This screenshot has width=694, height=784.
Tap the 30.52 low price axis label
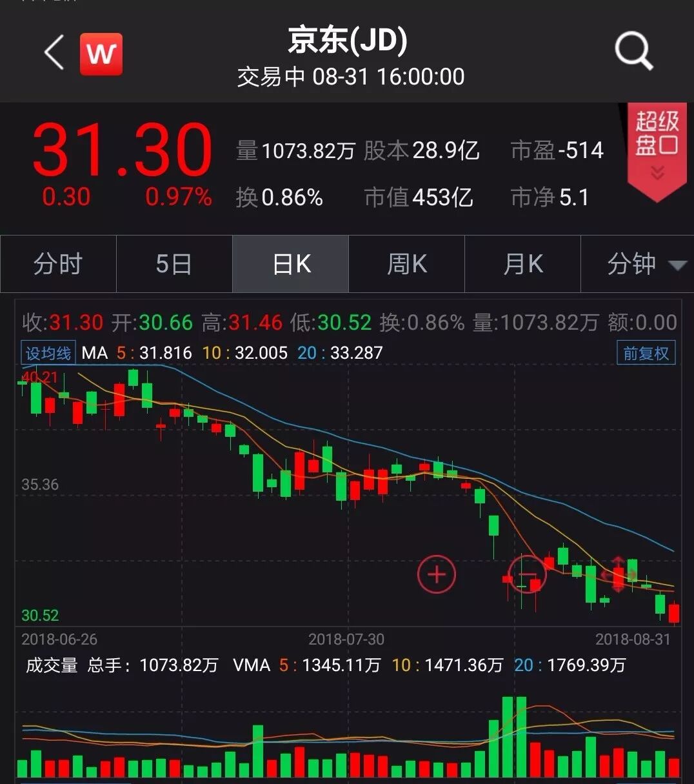point(40,615)
